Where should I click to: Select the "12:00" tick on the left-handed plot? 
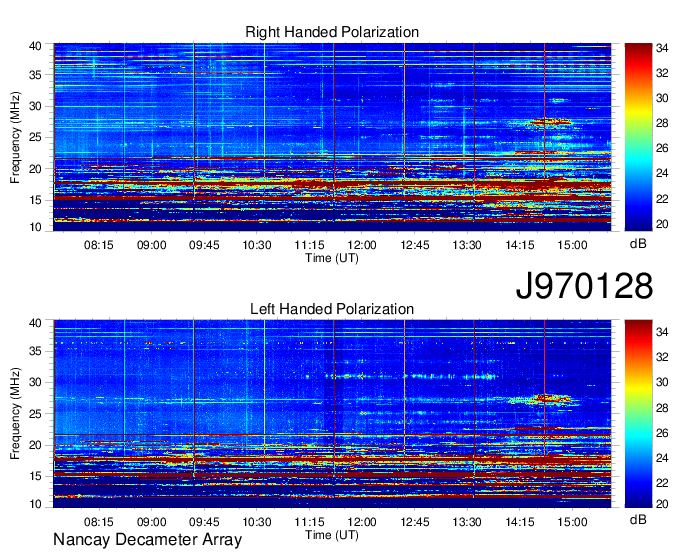[x=362, y=522]
